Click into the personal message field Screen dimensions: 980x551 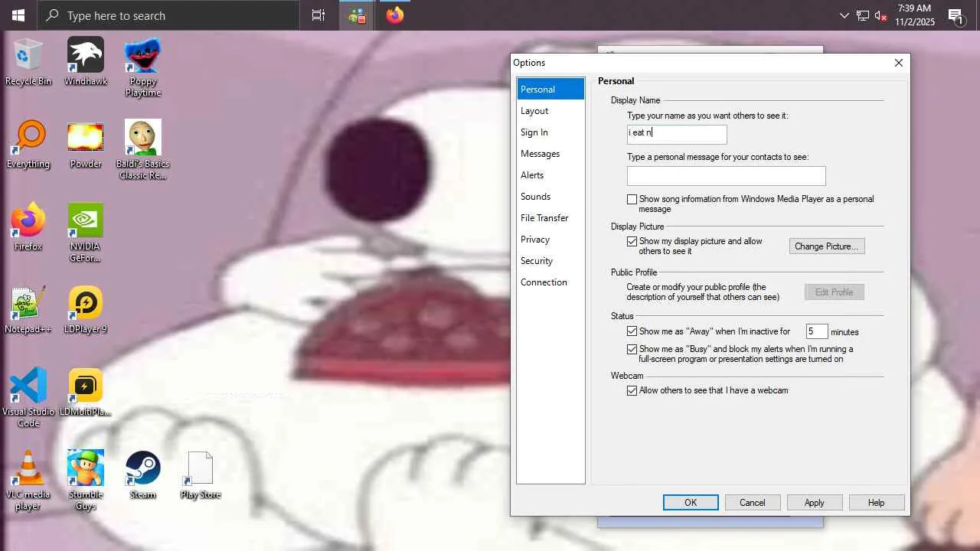coord(727,176)
